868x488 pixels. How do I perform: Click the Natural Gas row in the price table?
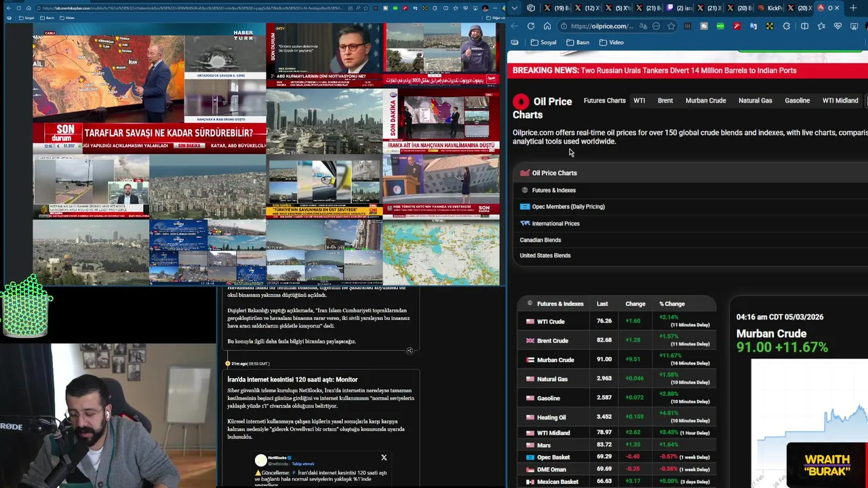coord(617,379)
